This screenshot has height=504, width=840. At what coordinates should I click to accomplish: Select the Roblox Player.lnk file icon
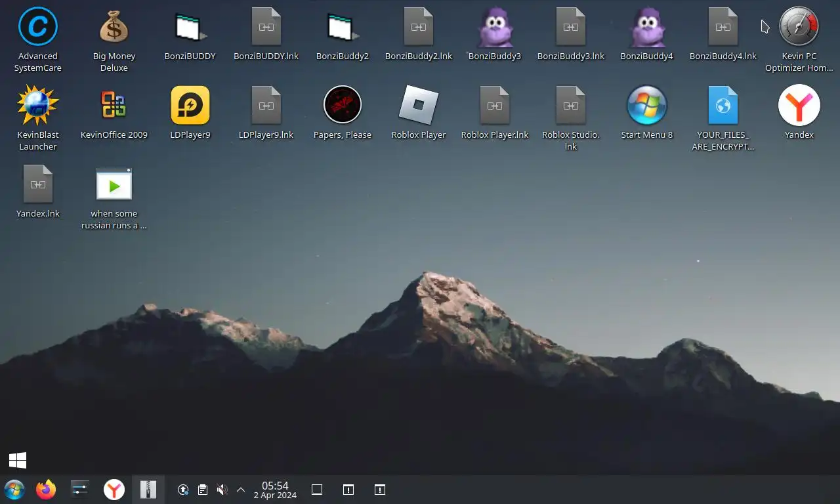click(495, 105)
